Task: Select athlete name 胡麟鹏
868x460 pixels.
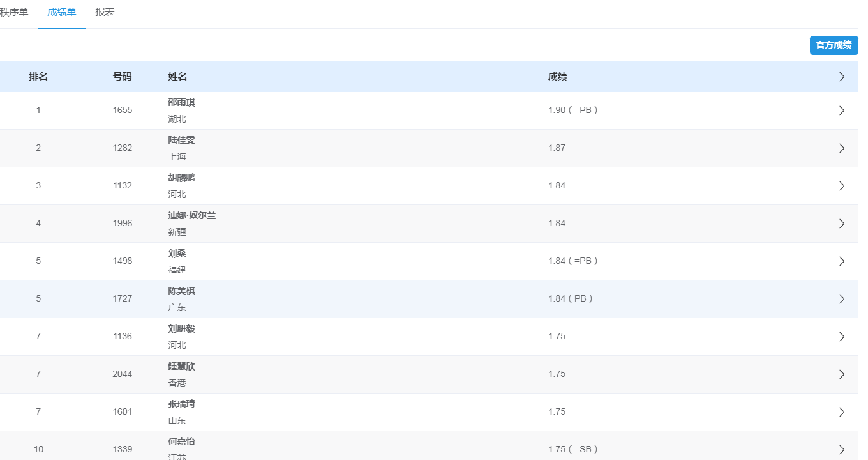Action: pos(182,178)
